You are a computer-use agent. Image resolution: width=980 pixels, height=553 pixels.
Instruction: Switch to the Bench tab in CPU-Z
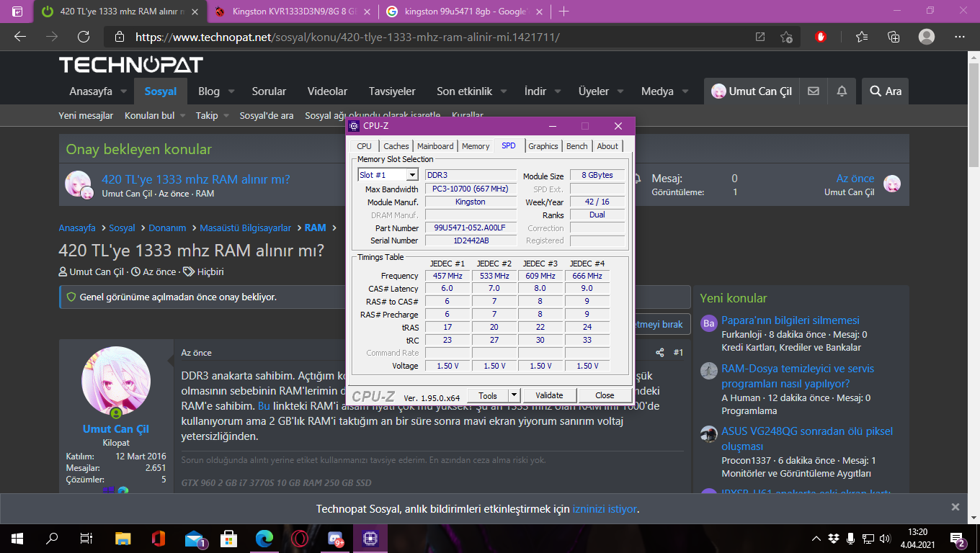576,146
